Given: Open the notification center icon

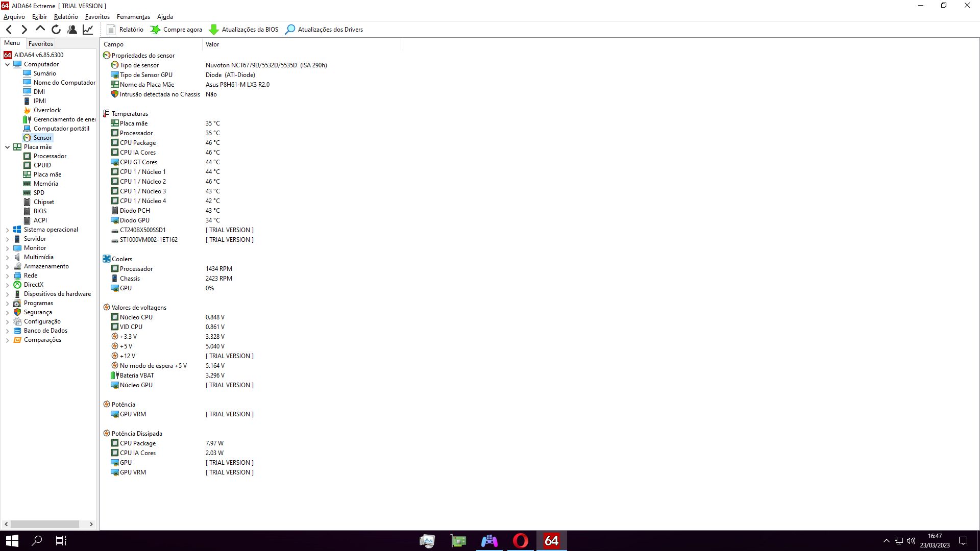Looking at the screenshot, I should [x=963, y=541].
